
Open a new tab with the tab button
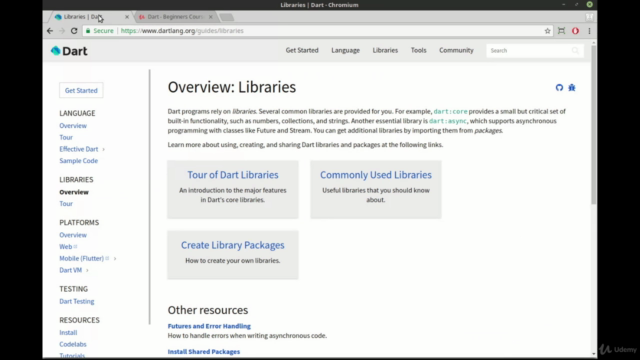(x=227, y=17)
